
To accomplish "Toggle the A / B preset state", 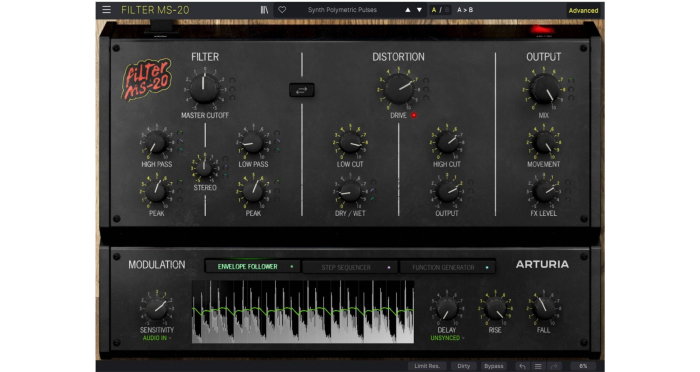I will (x=440, y=10).
